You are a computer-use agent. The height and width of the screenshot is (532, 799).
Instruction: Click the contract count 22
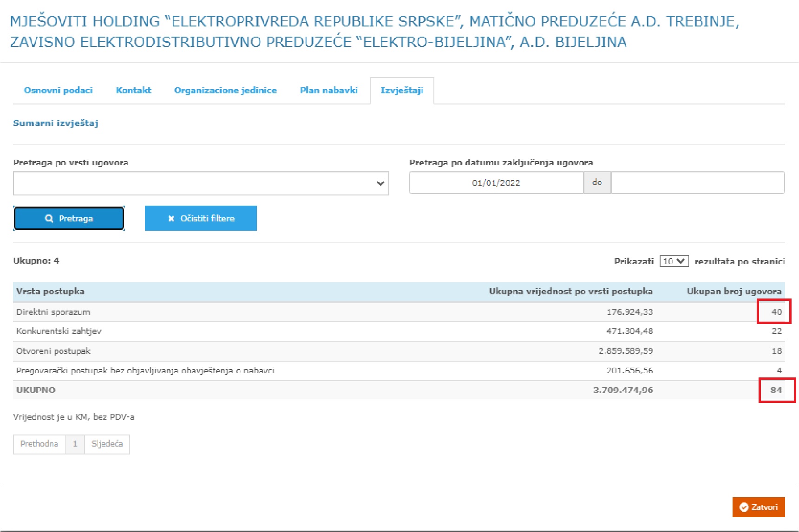(776, 331)
